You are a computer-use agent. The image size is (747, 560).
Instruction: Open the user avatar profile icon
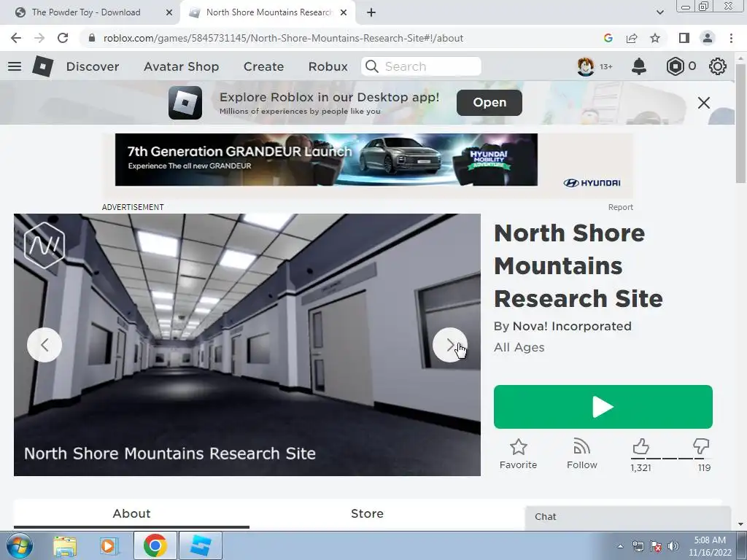click(586, 66)
